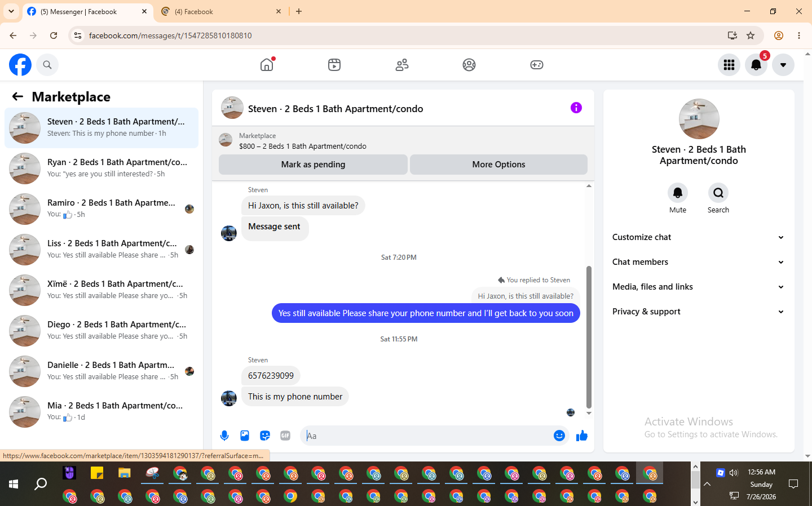Open Diego conversation in Marketplace list

click(x=101, y=331)
